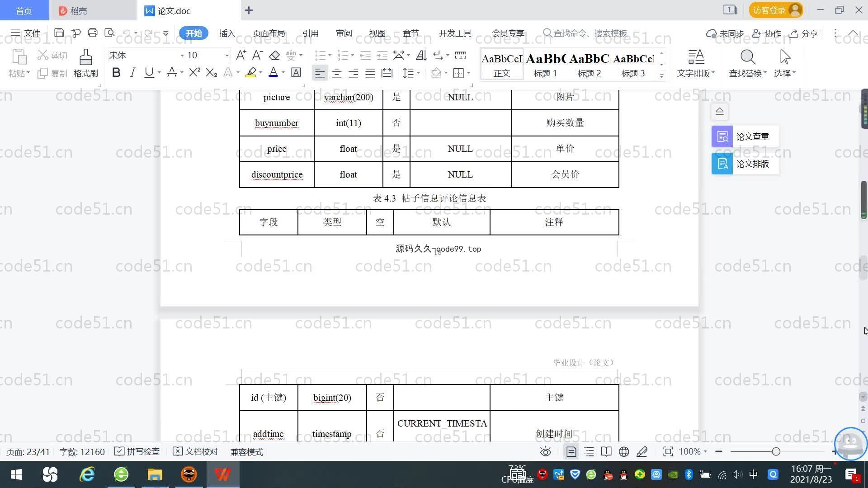Click the Character Border icon
The width and height of the screenshot is (868, 488).
(x=296, y=72)
